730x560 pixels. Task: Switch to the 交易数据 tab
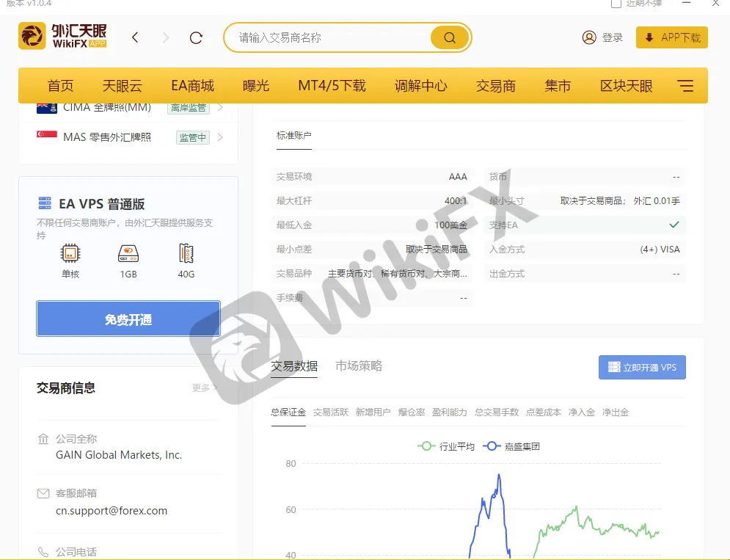(x=294, y=366)
